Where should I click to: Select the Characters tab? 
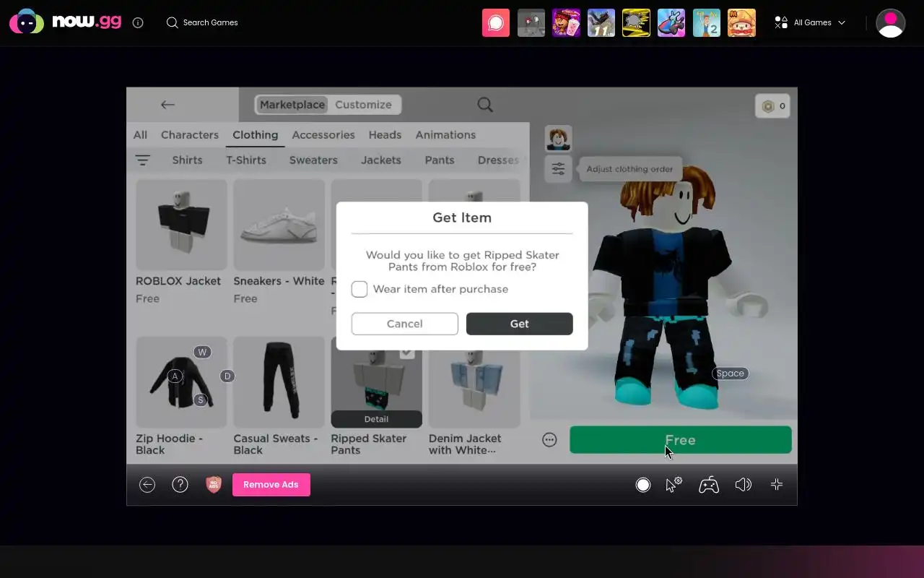(x=190, y=135)
